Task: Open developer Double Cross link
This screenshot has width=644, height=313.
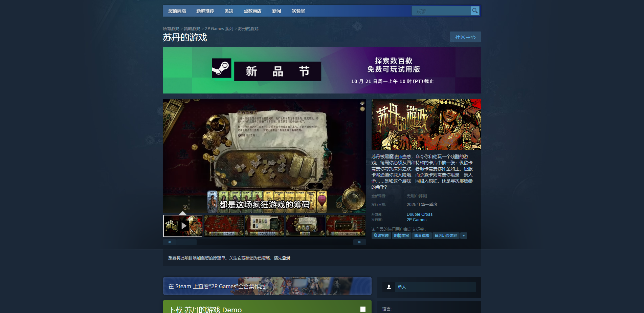Action: [x=419, y=214]
